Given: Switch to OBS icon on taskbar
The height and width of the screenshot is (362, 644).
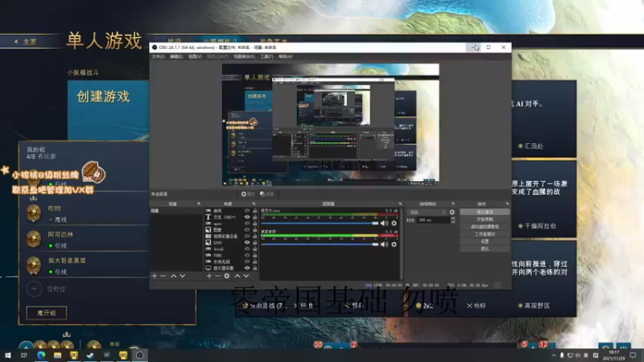Looking at the screenshot, I should pos(139,355).
